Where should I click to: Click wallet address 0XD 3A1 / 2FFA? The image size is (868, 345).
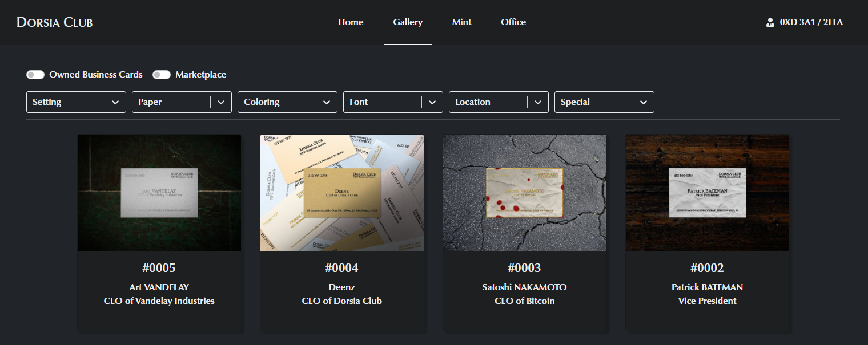pos(811,22)
